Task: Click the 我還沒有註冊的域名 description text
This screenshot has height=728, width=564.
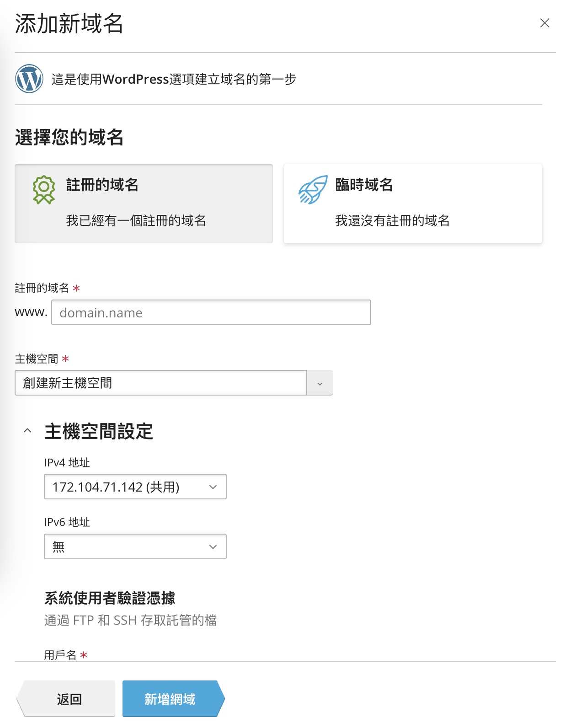Action: coord(392,221)
